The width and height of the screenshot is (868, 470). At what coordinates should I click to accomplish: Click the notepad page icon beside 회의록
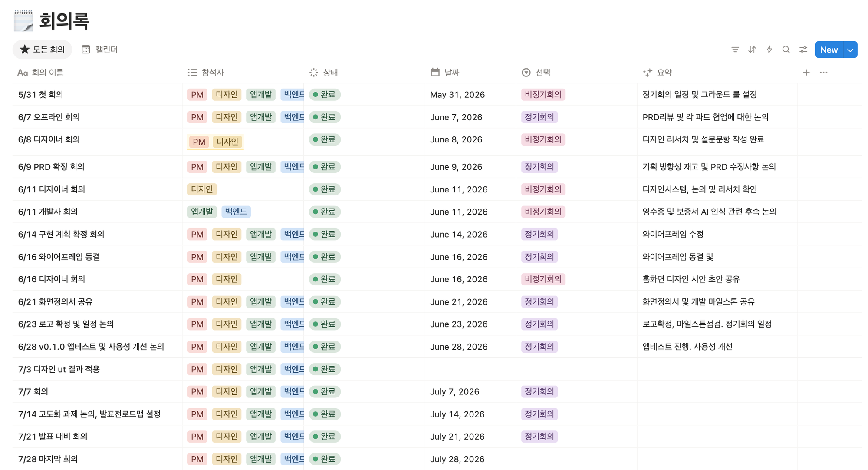pyautogui.click(x=23, y=20)
